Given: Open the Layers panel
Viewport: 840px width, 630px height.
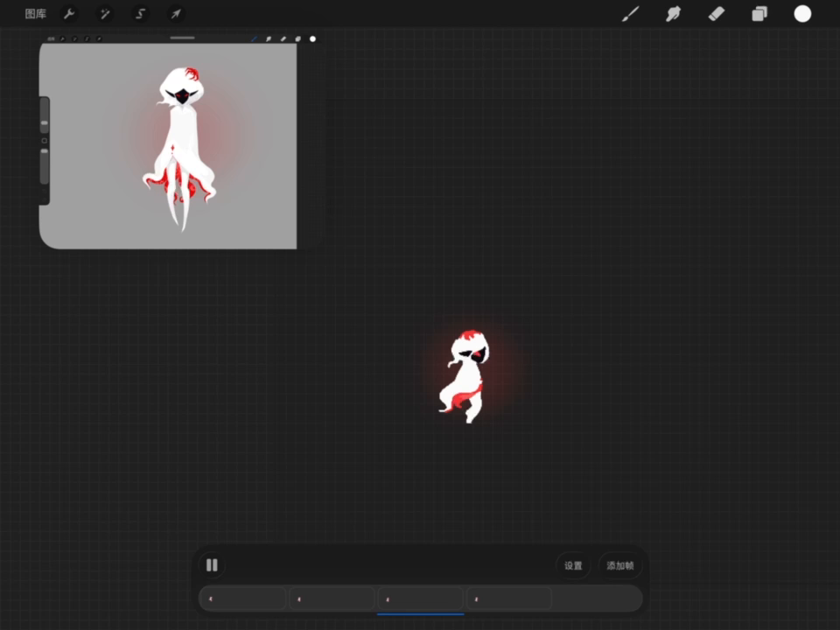Looking at the screenshot, I should pos(759,14).
